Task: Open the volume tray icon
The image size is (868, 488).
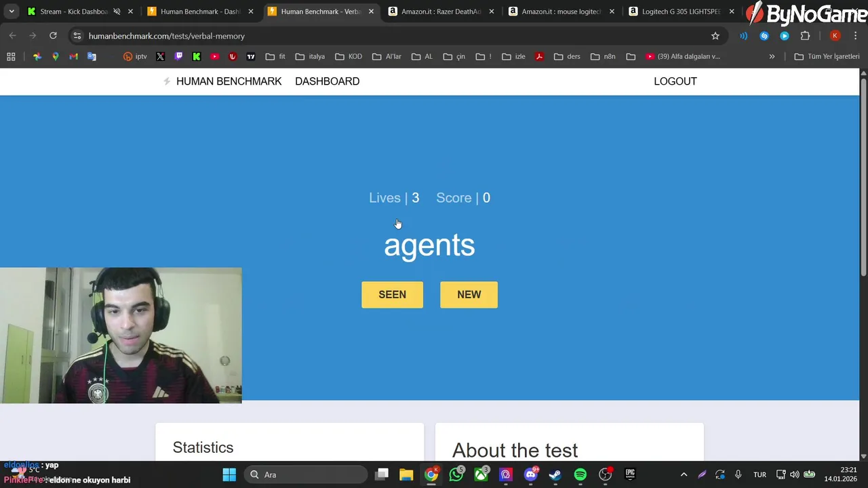Action: 795,474
